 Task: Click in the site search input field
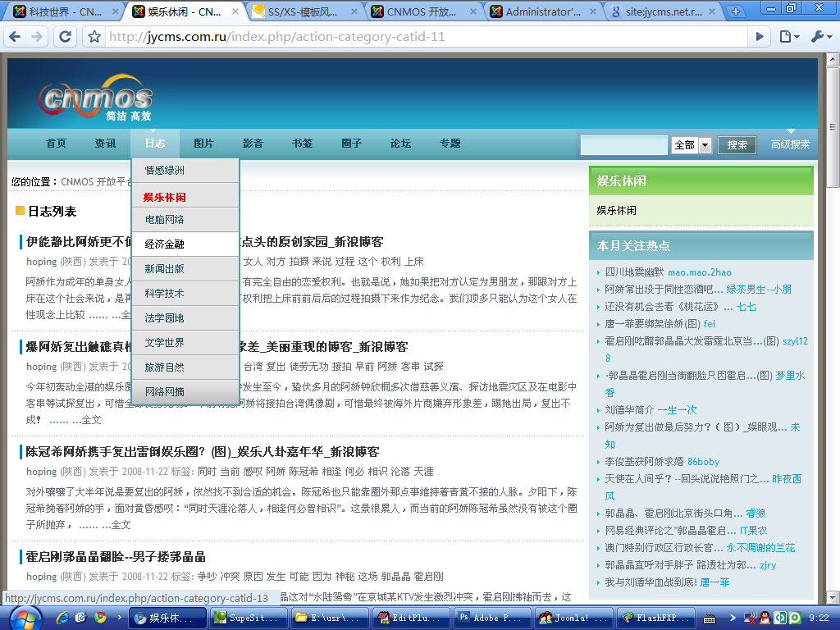point(624,145)
